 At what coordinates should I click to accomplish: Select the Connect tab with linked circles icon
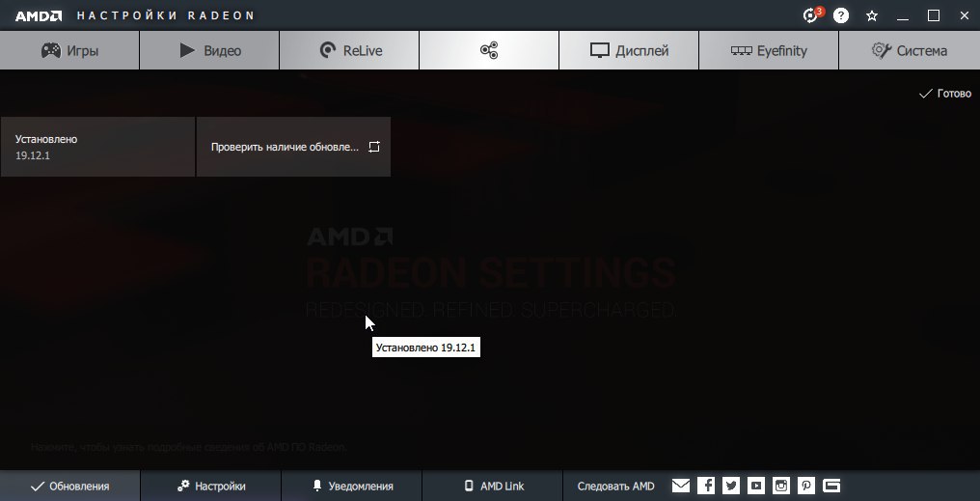489,50
